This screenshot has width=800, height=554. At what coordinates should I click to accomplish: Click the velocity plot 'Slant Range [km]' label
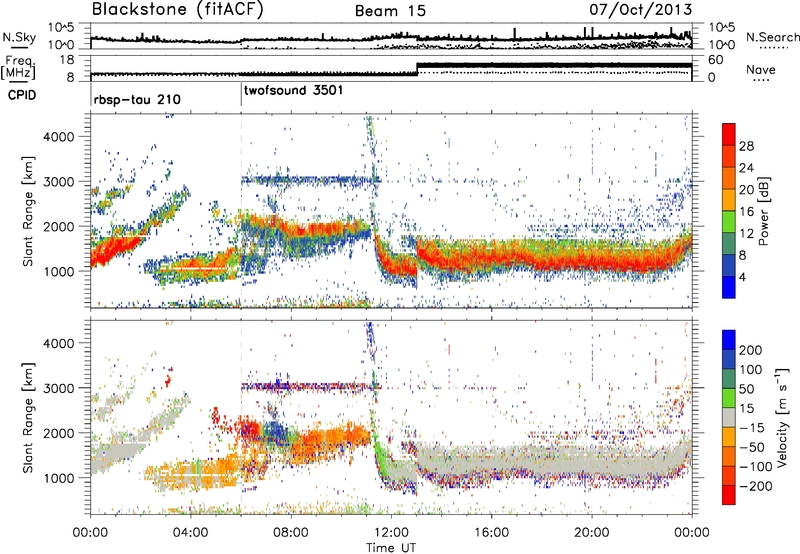pyautogui.click(x=28, y=418)
